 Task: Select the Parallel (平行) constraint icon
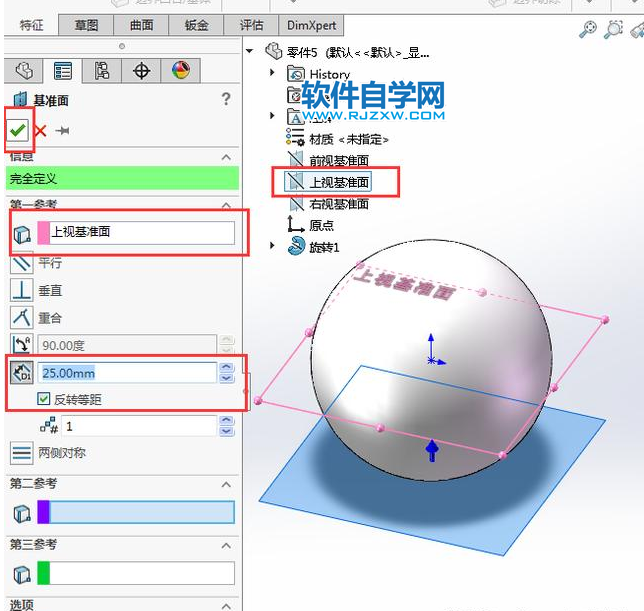point(21,263)
